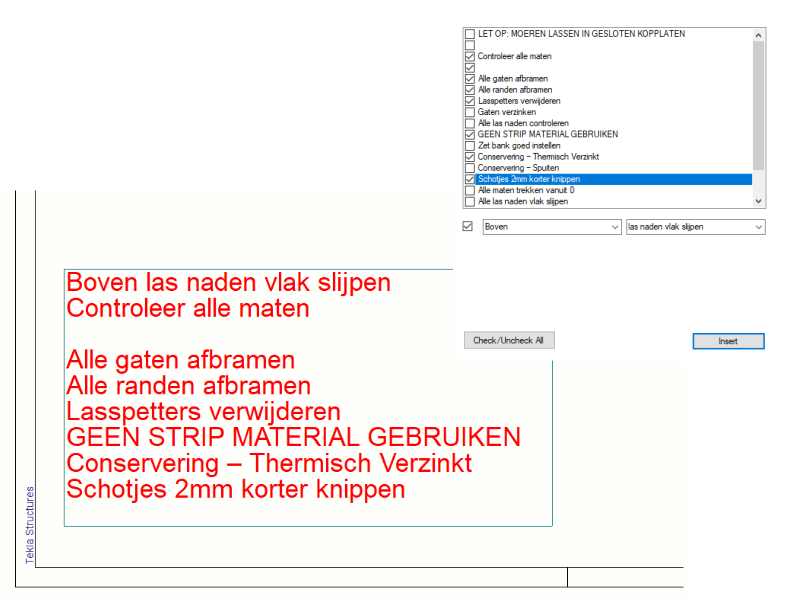Enable 'Gaten verzinken' checkbox
This screenshot has height=600, width=800.
pyautogui.click(x=470, y=112)
